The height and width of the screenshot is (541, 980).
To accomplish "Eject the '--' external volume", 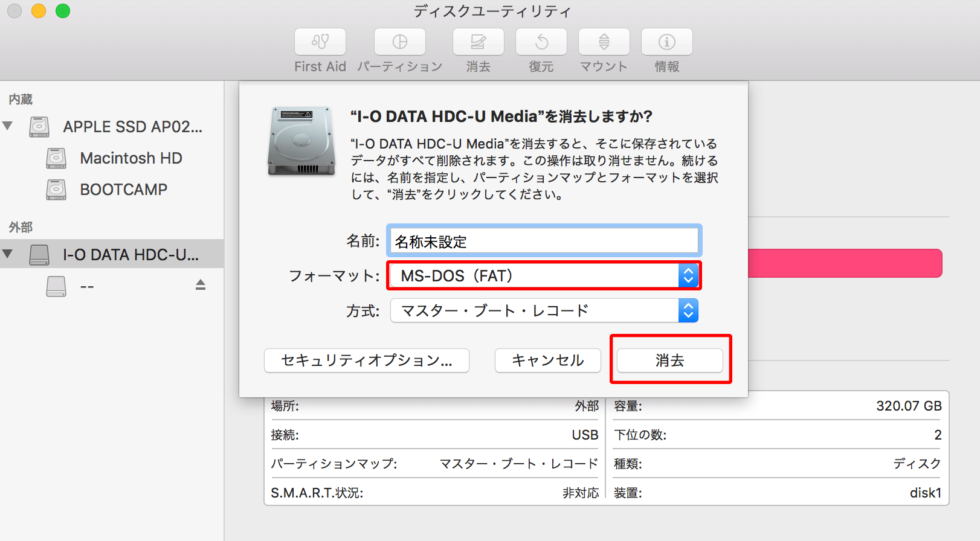I will coord(201,285).
